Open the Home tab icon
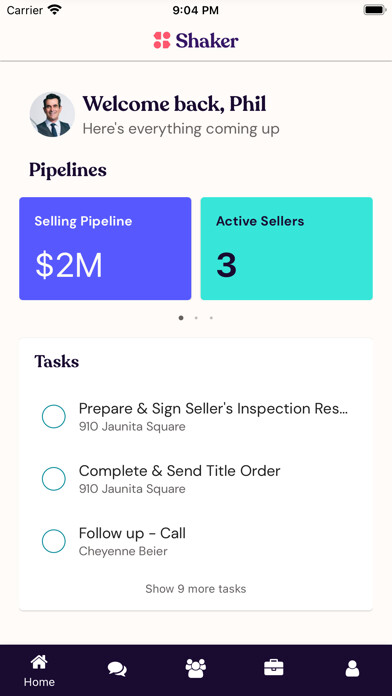392x696 pixels. (x=39, y=662)
